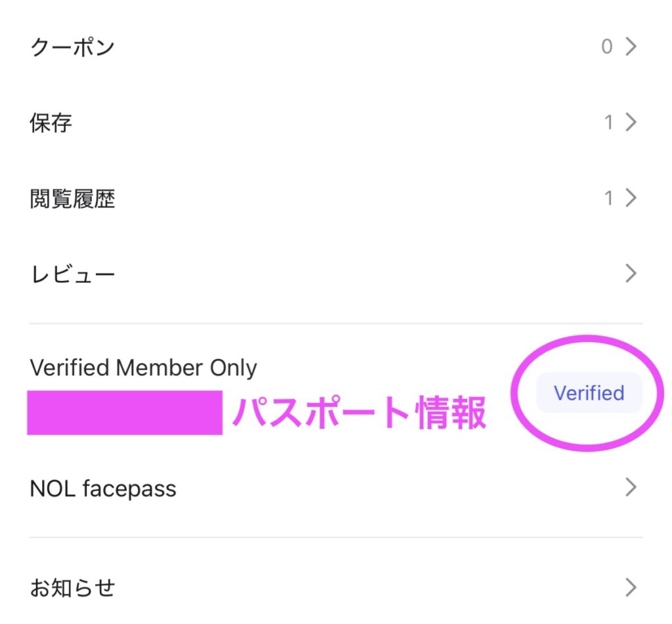Tap the chevron next to NOL facepass

pyautogui.click(x=631, y=488)
